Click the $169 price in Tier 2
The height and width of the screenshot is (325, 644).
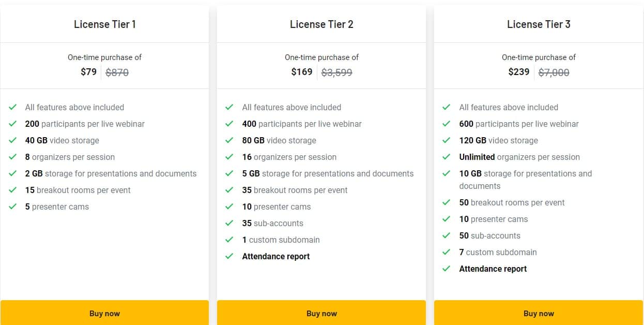click(302, 72)
